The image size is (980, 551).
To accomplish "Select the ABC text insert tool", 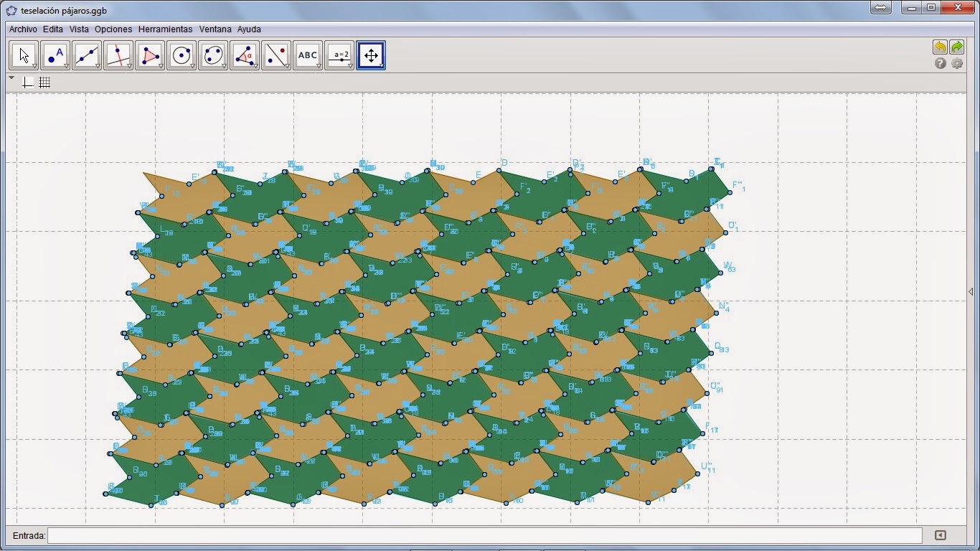I will 308,55.
